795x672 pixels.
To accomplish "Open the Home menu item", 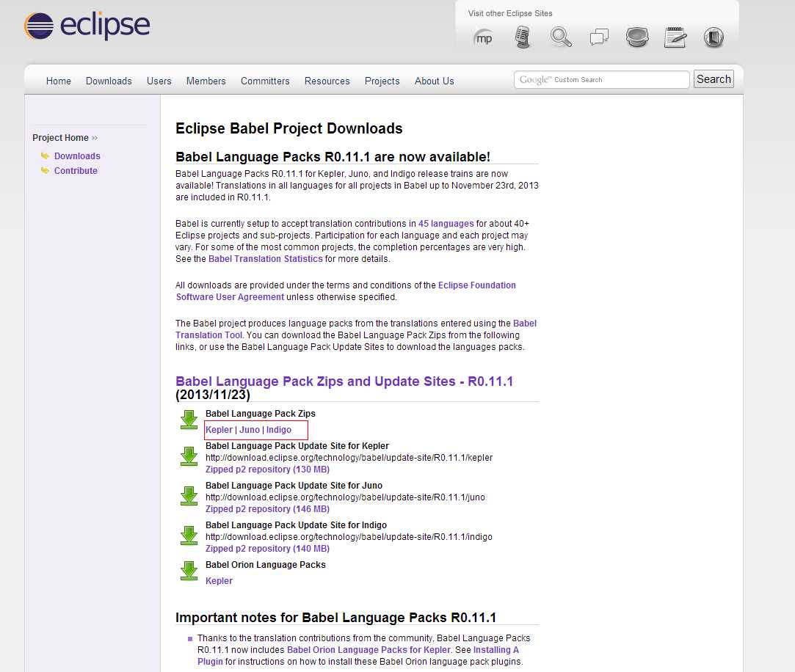I will click(x=58, y=81).
